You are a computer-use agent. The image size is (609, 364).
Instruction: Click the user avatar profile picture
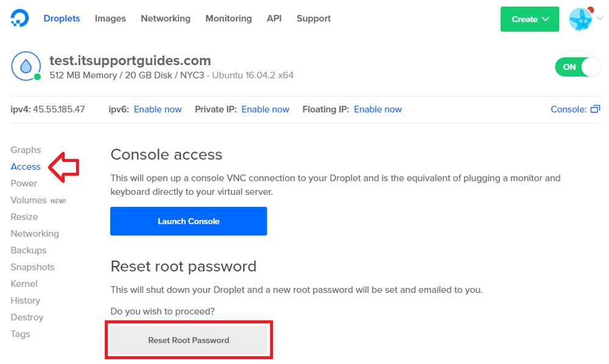tap(580, 19)
